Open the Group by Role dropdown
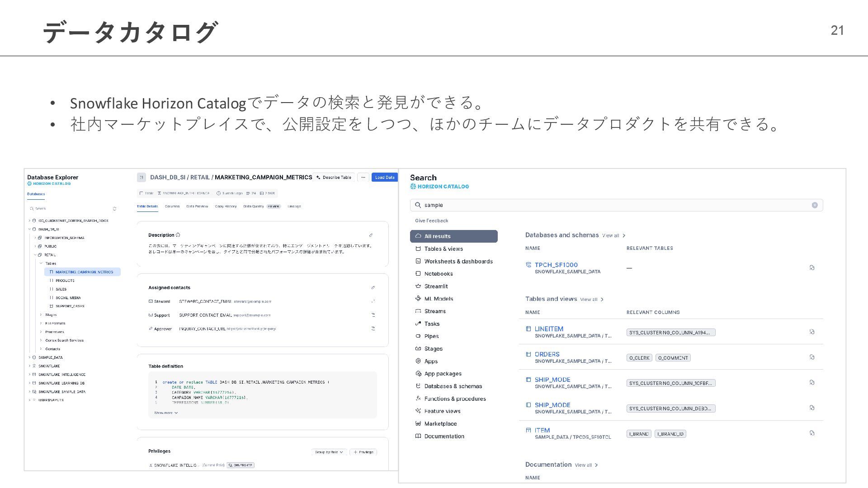 [x=329, y=452]
